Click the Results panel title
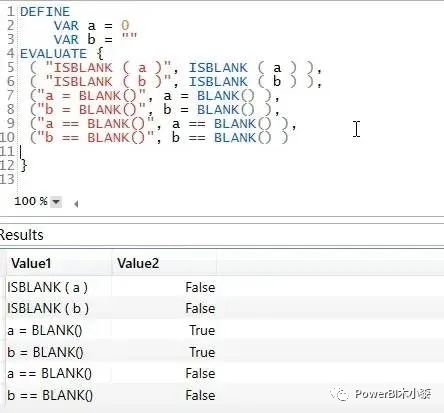Viewport: 444px width, 413px height. click(22, 235)
